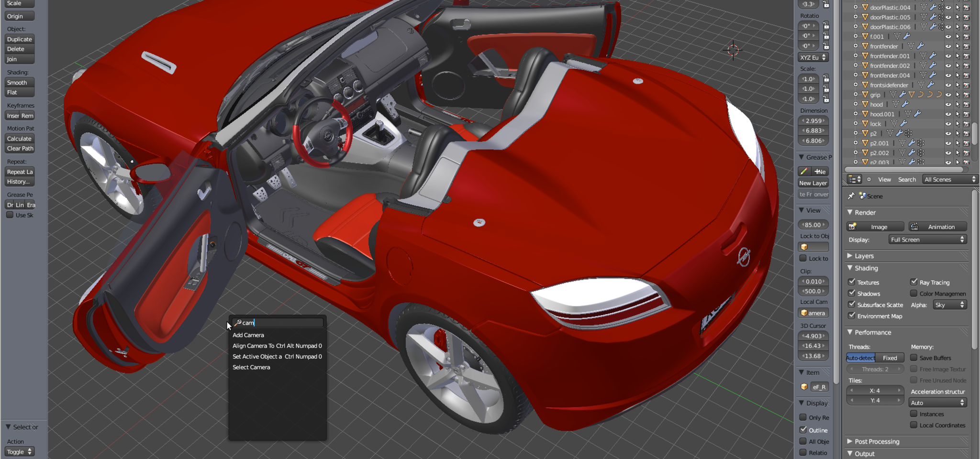Click orange mesh object icon of frontsidefender

[865, 85]
